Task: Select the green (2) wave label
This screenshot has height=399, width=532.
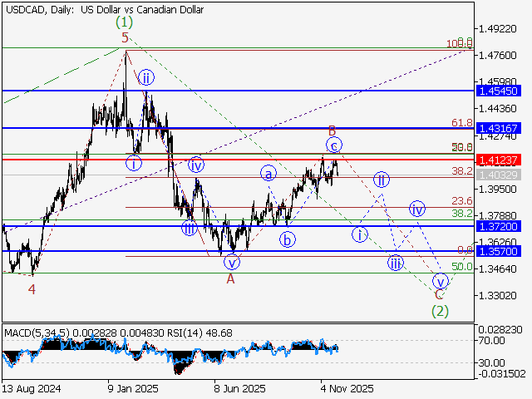Action: (440, 311)
